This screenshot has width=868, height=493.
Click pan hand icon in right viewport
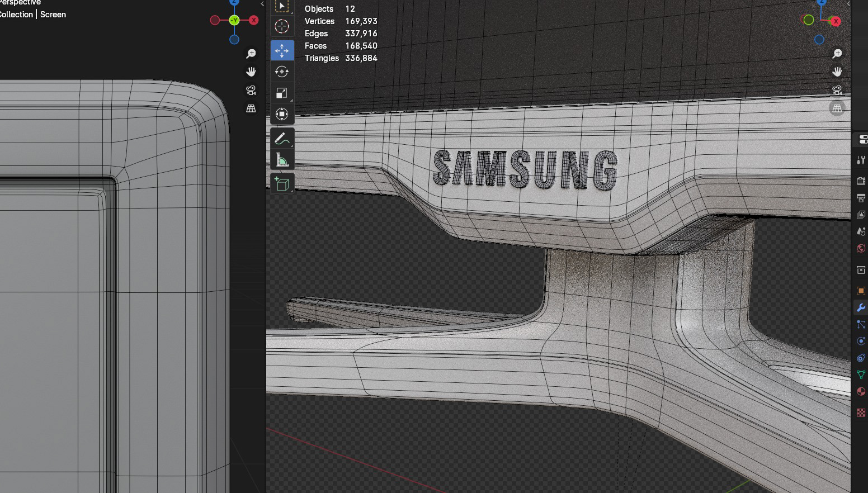click(x=837, y=72)
